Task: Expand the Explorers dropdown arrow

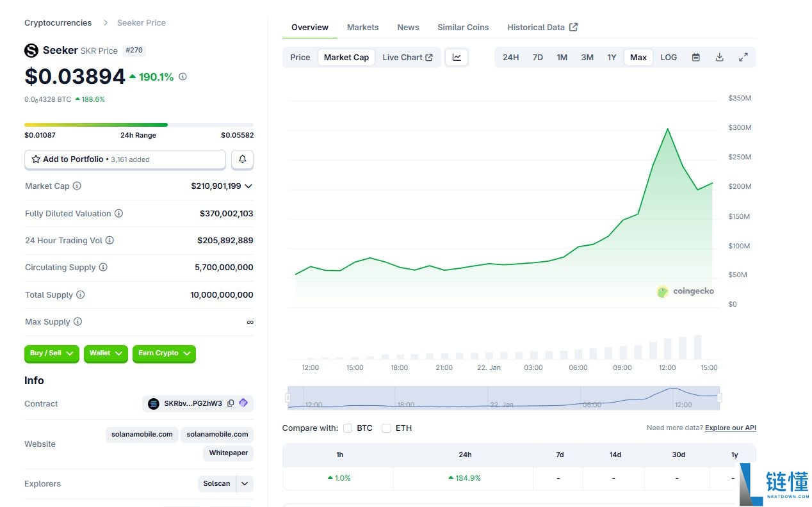Action: 245,484
